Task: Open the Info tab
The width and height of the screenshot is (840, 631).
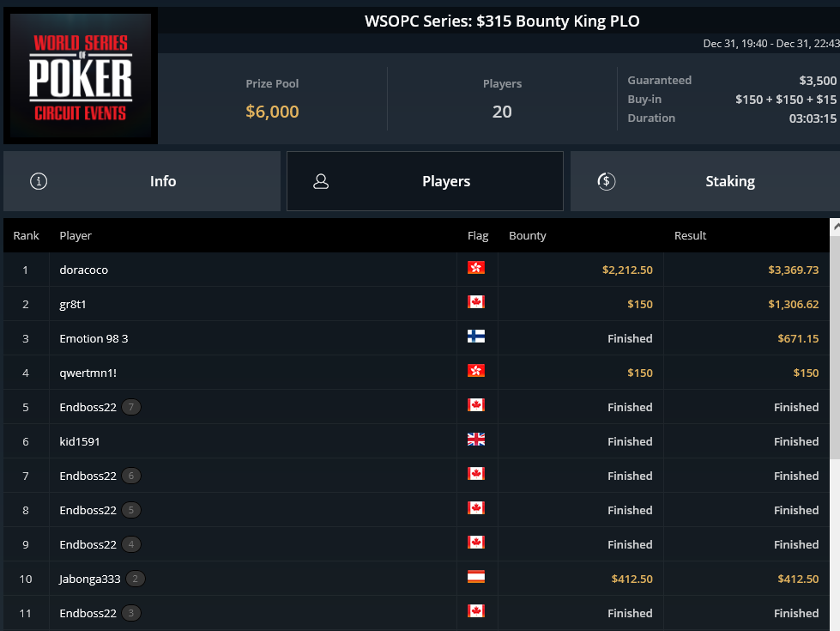Action: click(x=142, y=181)
